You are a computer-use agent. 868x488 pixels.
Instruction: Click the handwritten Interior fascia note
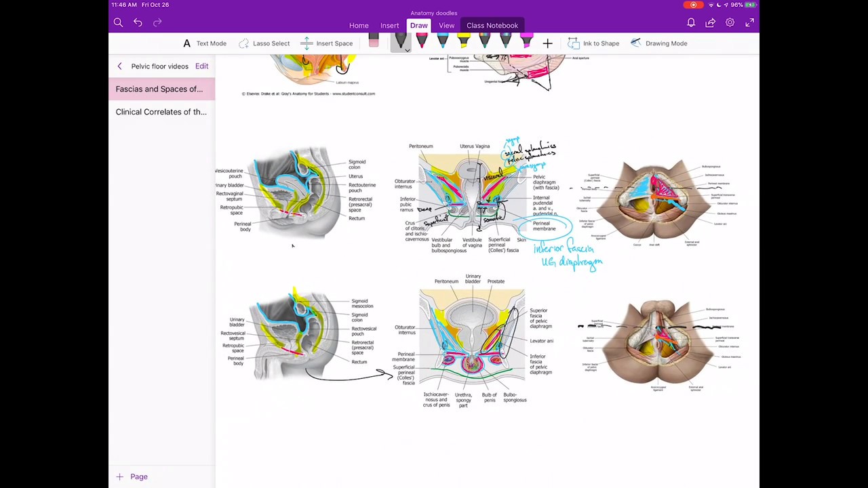[x=568, y=256]
